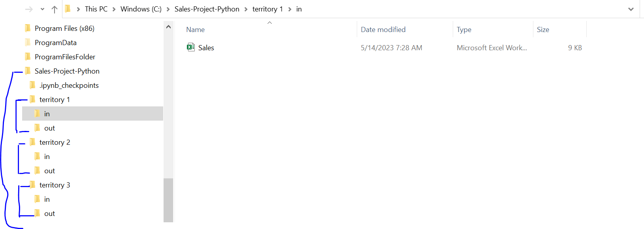Click the Sales-Project-Python folder icon in tree

tap(28, 71)
